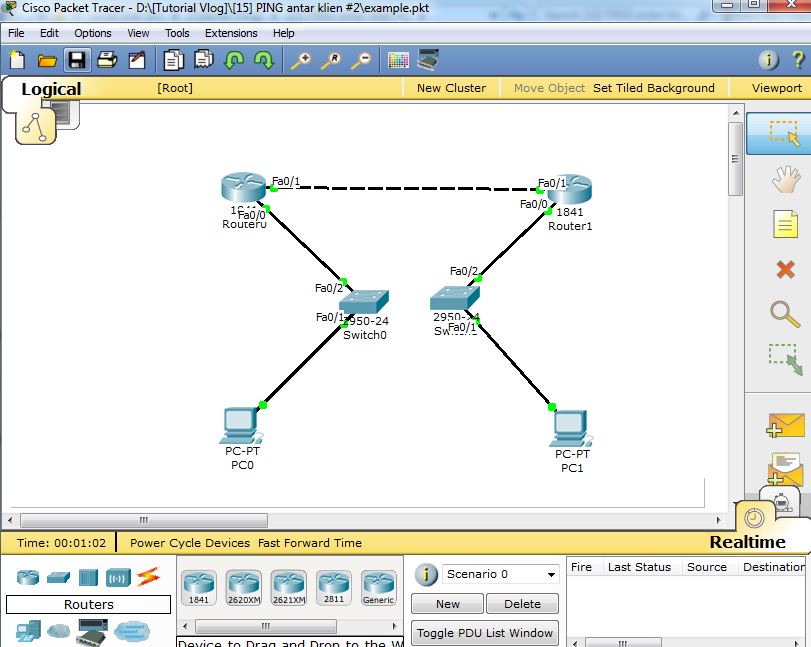811x647 pixels.
Task: Click Toggle PDU List Window
Action: point(485,633)
